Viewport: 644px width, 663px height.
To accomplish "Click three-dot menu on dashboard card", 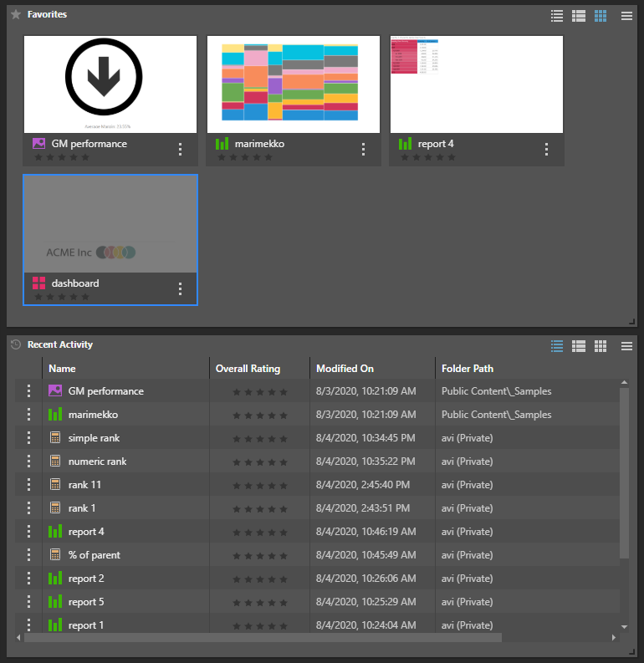I will pyautogui.click(x=180, y=289).
